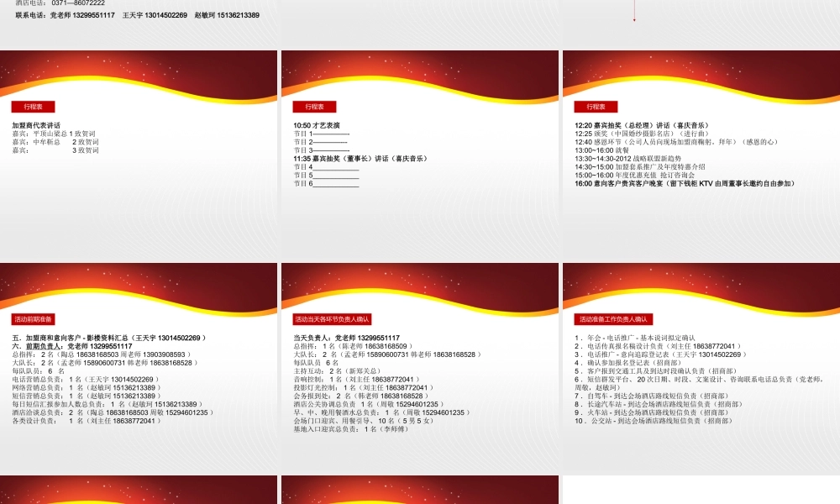Click the 12:25 颁奖 line
Image resolution: width=840 pixels, height=504 pixels.
click(643, 134)
